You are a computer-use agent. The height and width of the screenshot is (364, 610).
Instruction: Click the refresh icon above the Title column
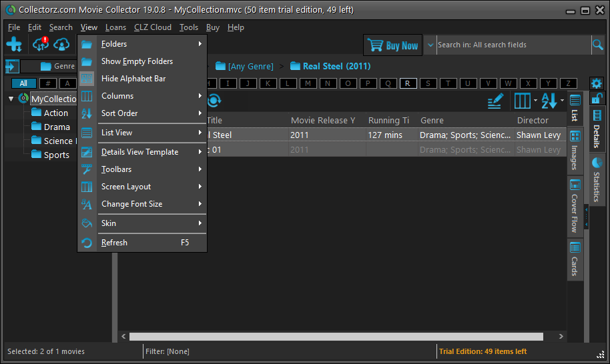[214, 101]
